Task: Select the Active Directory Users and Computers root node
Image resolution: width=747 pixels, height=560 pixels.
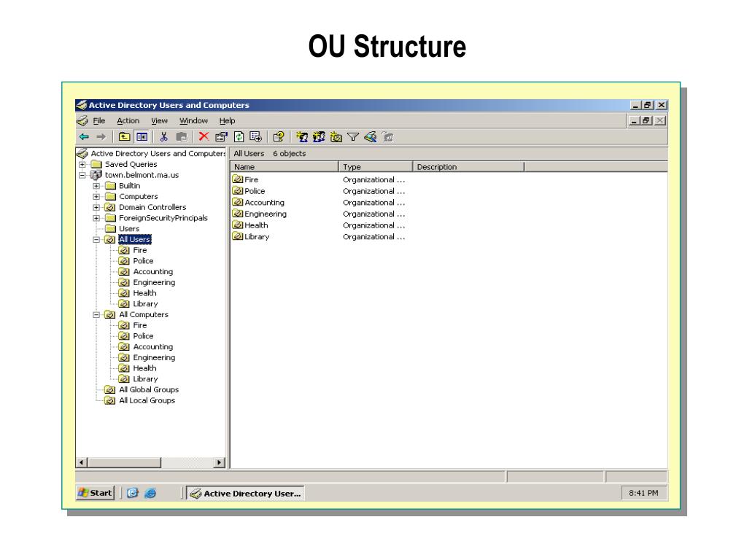Action: [158, 153]
